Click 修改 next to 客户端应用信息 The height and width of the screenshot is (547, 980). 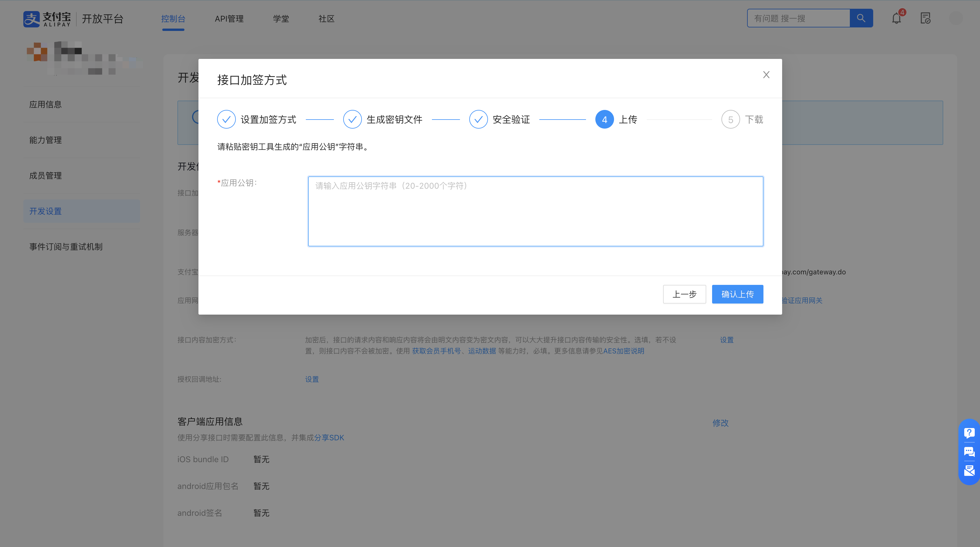coord(720,423)
